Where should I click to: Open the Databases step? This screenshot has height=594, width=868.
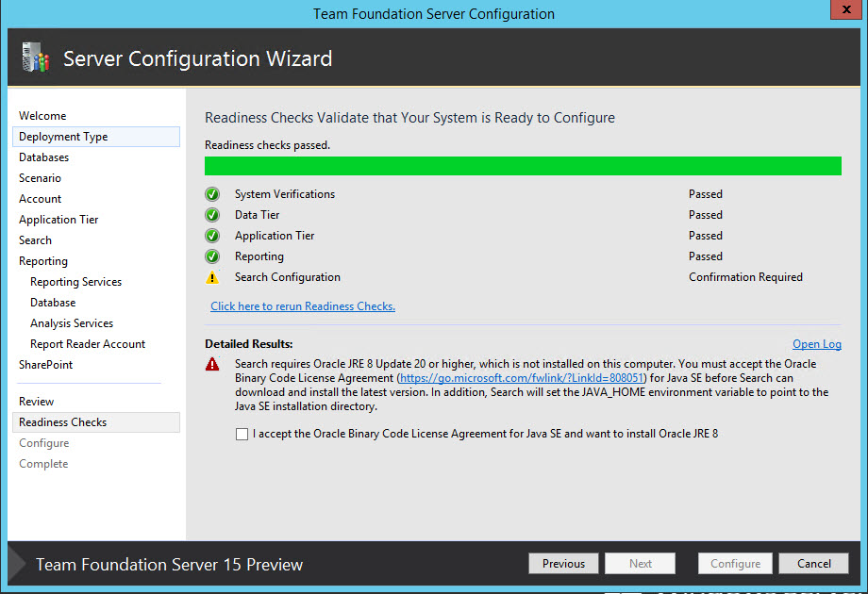(x=43, y=157)
